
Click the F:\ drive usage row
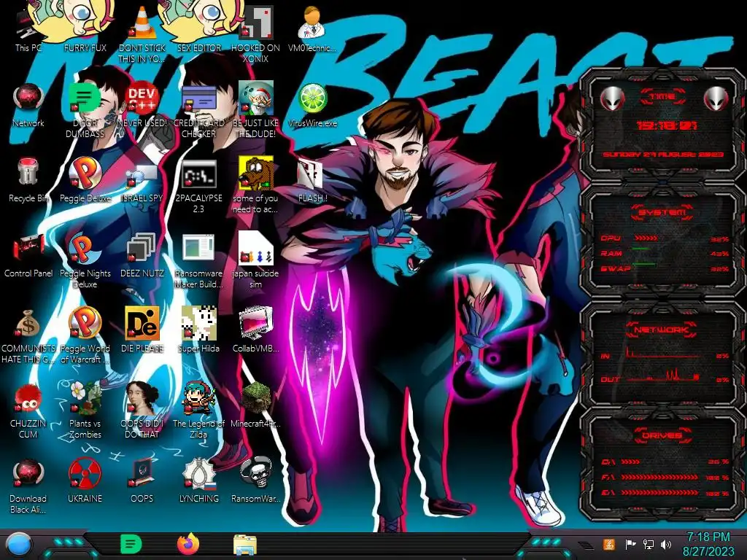click(665, 477)
